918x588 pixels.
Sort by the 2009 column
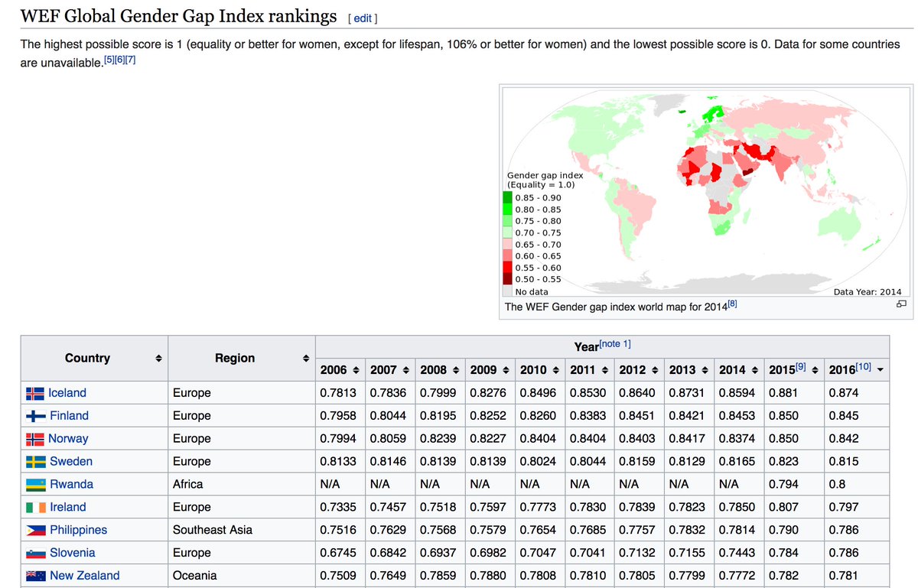(505, 370)
